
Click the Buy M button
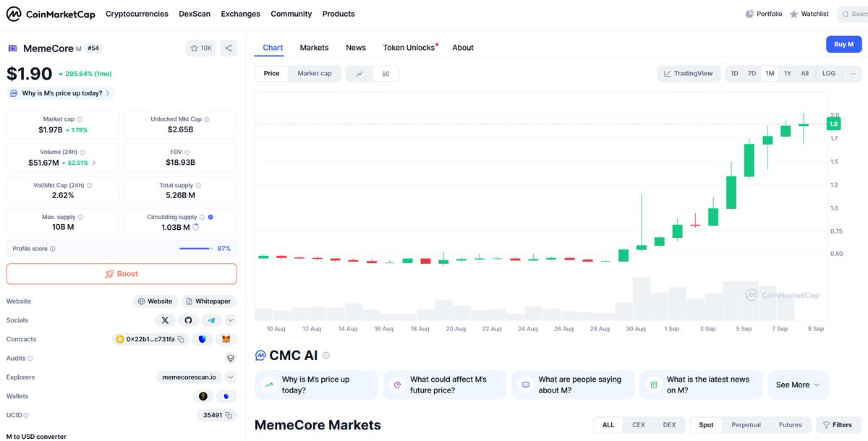[844, 44]
